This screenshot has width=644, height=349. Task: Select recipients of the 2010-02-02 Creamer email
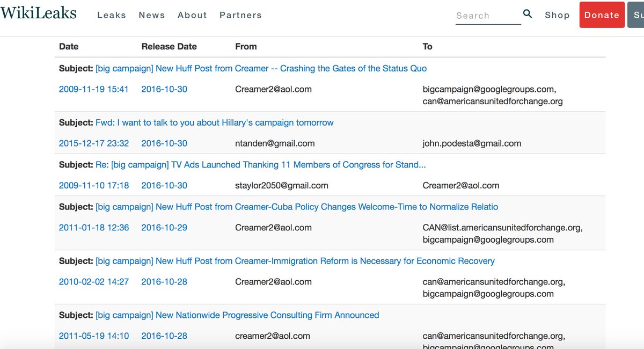(494, 288)
